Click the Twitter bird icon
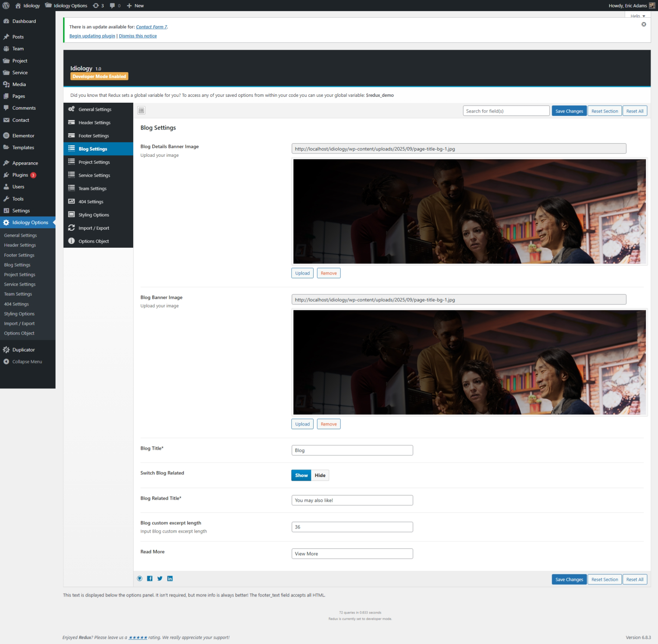Screen dimensions: 658x644 point(160,578)
